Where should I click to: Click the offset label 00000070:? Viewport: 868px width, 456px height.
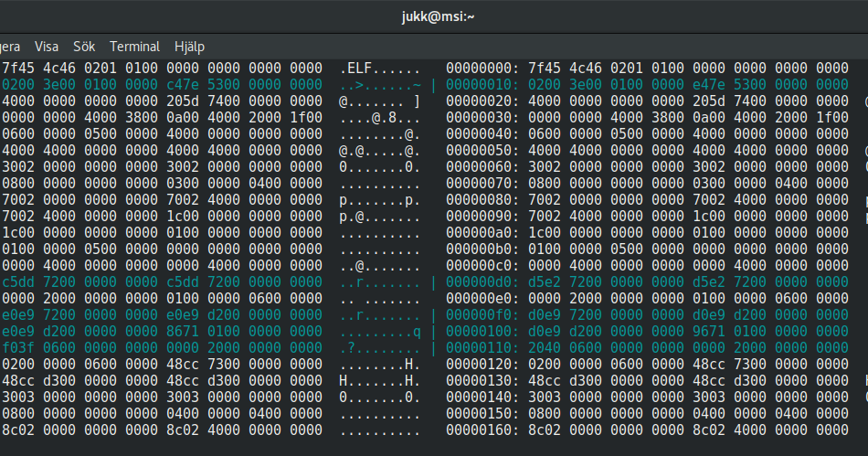pyautogui.click(x=482, y=183)
